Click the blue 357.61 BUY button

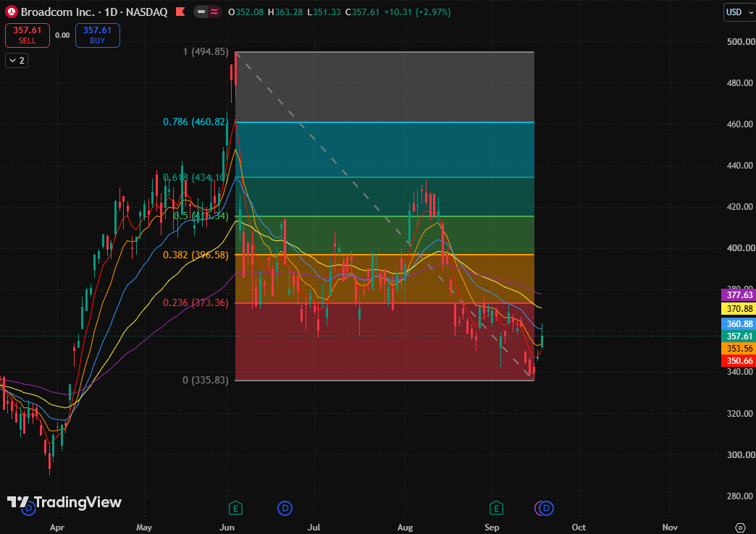(97, 35)
